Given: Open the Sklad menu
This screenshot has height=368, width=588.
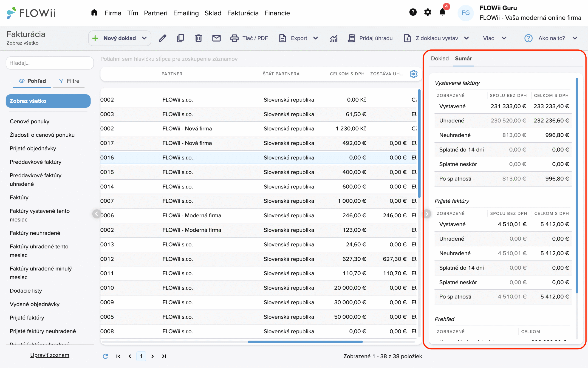Looking at the screenshot, I should coord(213,13).
